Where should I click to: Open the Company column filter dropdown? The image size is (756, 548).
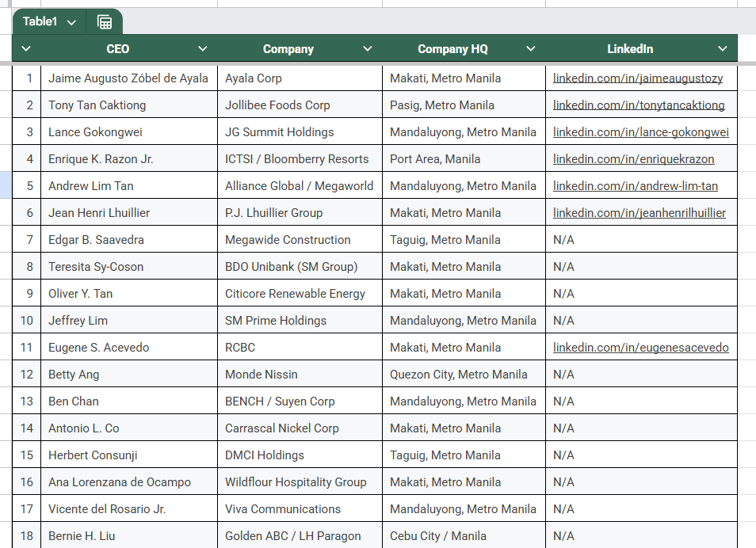(368, 48)
